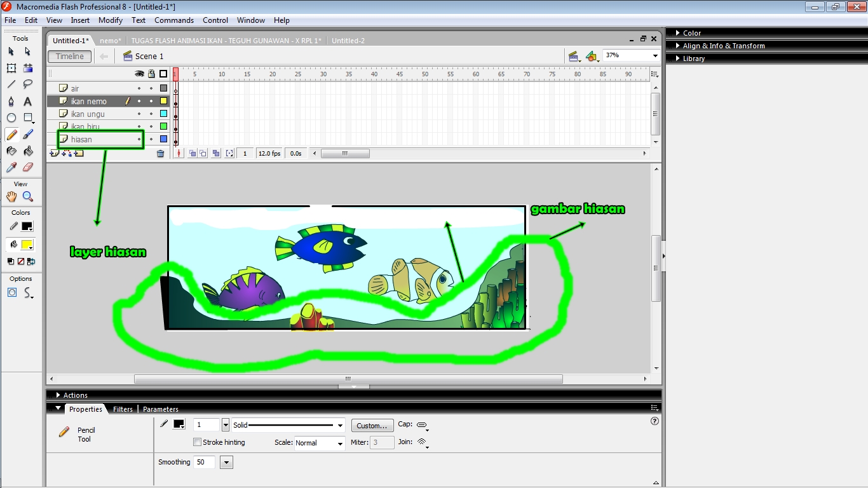Click the Swap Colors button
This screenshot has height=488, width=868.
(x=31, y=261)
